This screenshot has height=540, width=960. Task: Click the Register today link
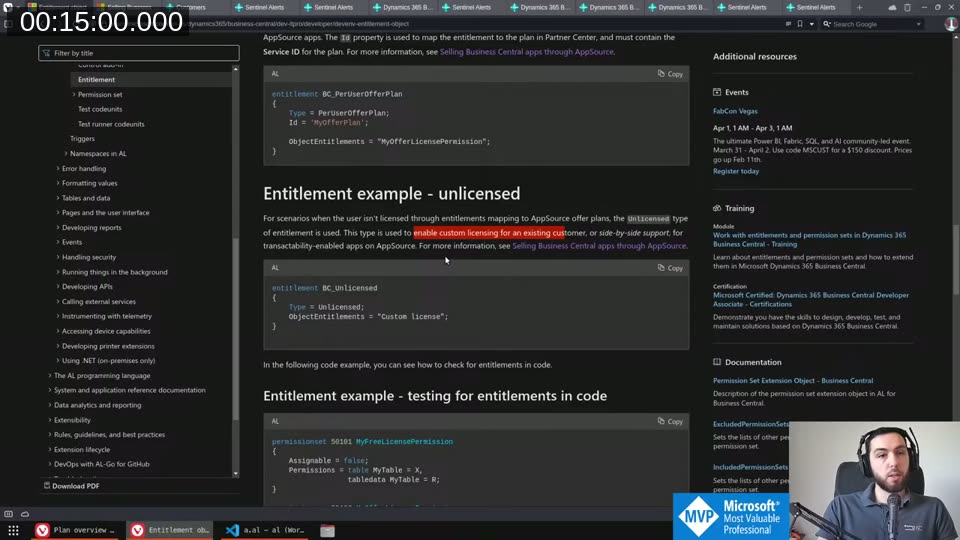pos(735,171)
